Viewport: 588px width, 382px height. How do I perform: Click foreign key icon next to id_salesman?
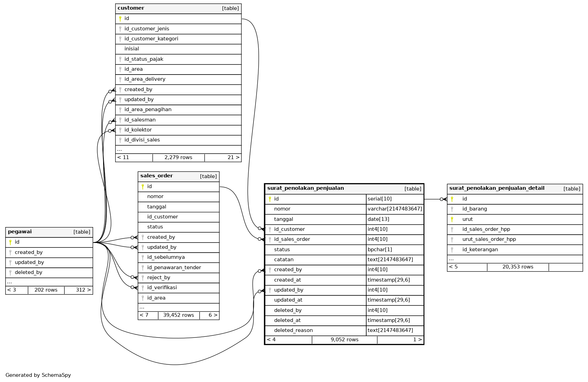(x=120, y=120)
